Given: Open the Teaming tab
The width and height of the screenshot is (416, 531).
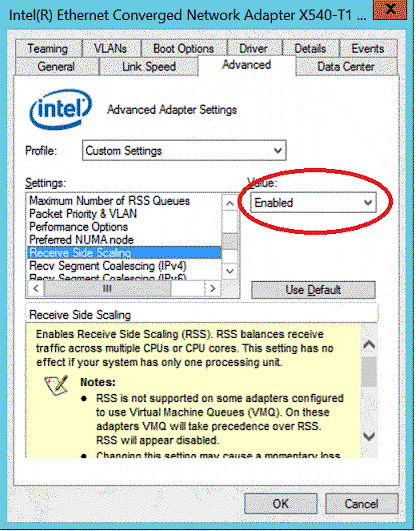Looking at the screenshot, I should [48, 48].
